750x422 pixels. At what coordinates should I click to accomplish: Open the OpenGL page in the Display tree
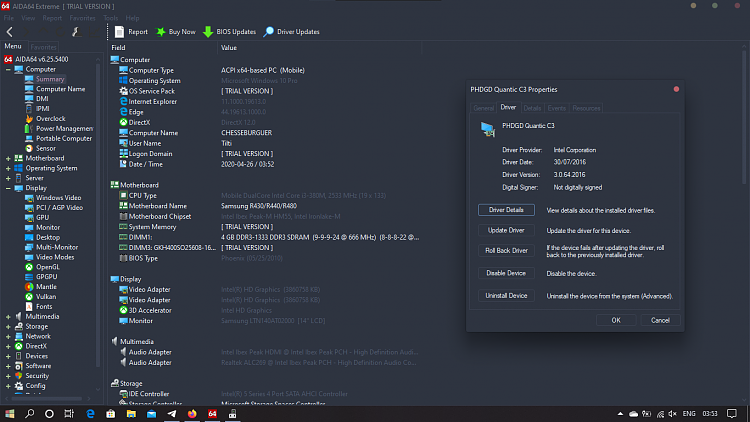(47, 267)
